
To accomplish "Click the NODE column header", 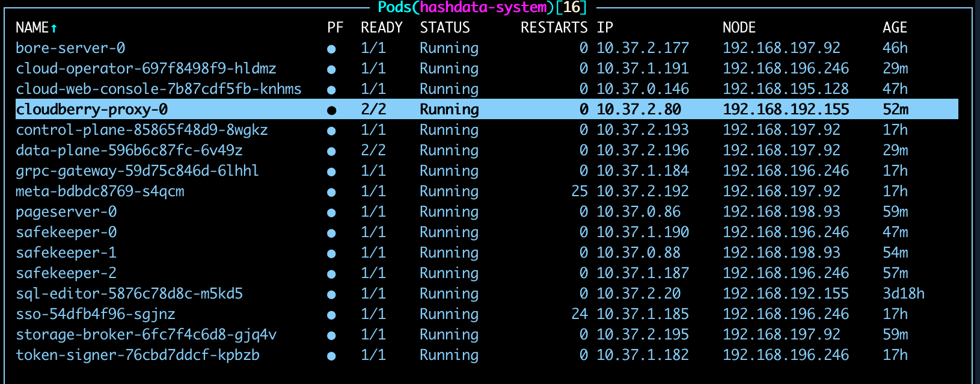I will pos(738,28).
